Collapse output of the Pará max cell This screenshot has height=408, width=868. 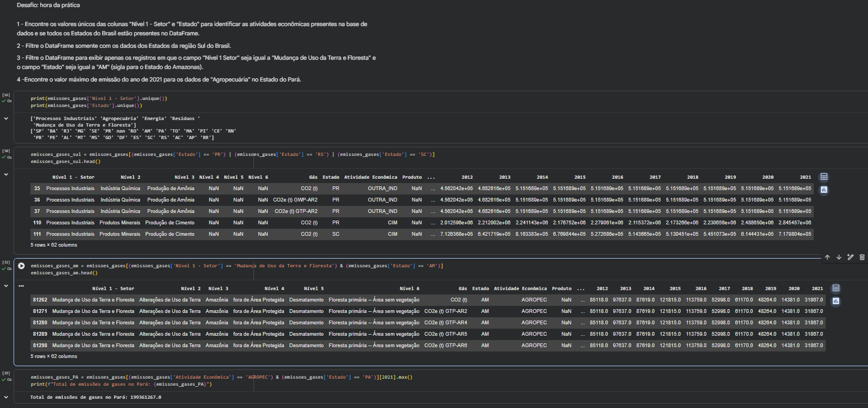coord(6,397)
